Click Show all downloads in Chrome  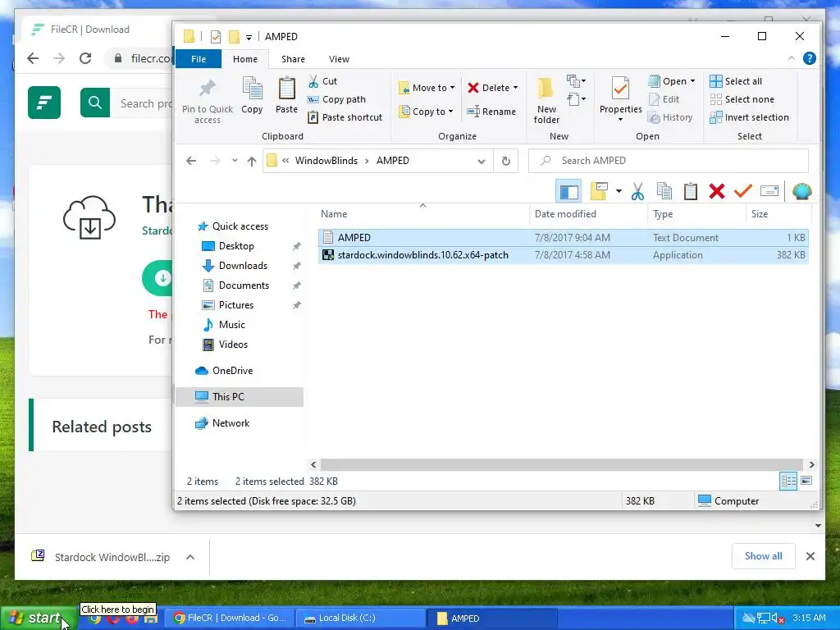click(763, 556)
